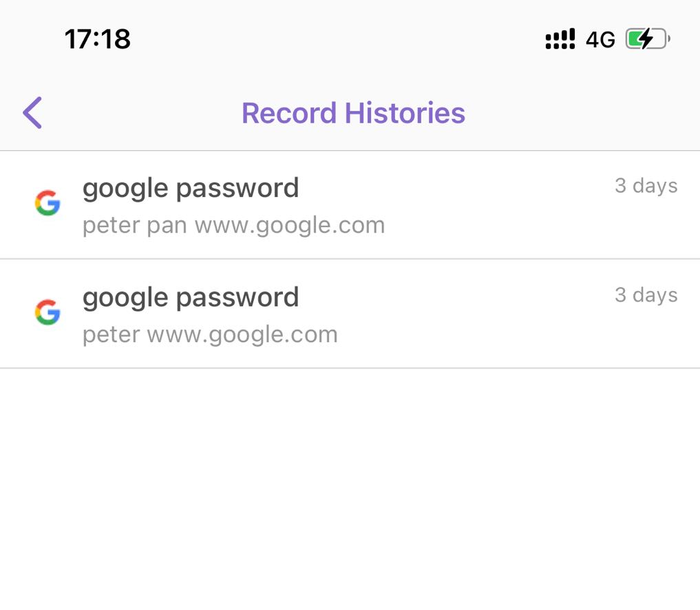The width and height of the screenshot is (700, 610).
Task: Tap the charging battery icon
Action: pos(647,40)
